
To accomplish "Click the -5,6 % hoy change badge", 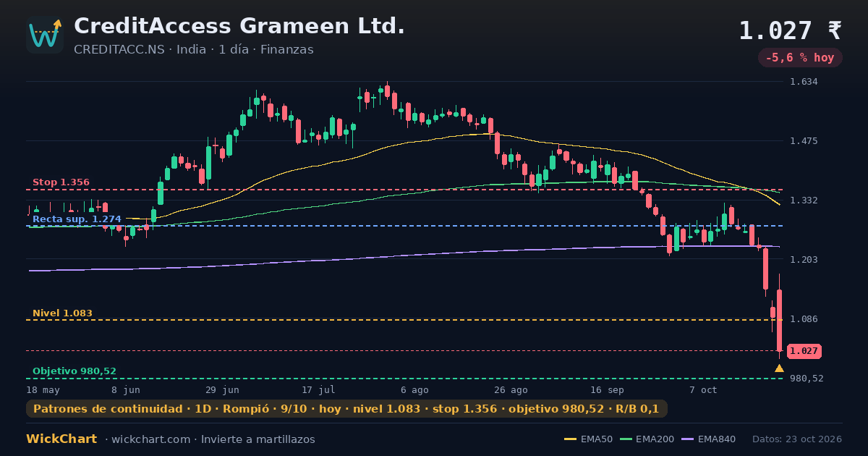I will [x=800, y=57].
